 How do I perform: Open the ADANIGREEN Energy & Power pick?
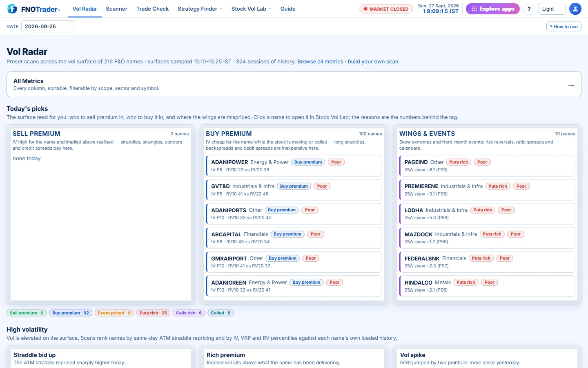click(x=294, y=286)
